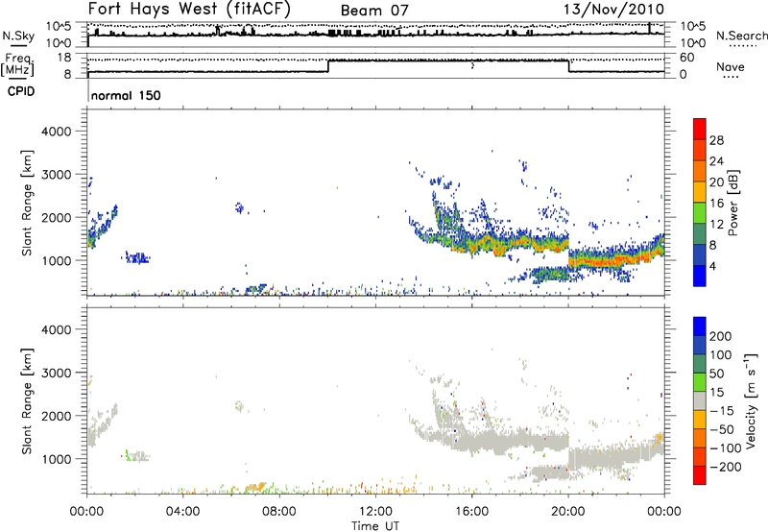Viewport: 768px width, 532px height.
Task: Click the '60' Nave axis tick
Action: pos(686,58)
